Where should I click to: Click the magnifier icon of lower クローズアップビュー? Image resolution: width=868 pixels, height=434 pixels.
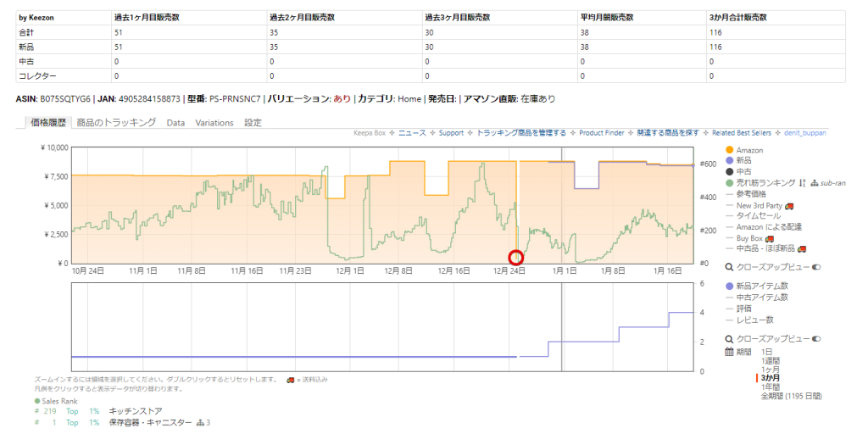tap(729, 339)
